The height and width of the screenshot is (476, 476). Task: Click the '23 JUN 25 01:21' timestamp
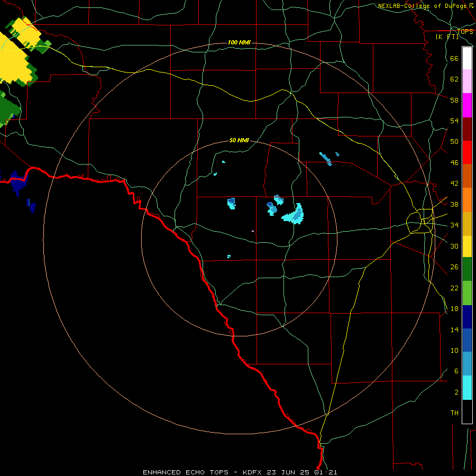[x=302, y=472]
